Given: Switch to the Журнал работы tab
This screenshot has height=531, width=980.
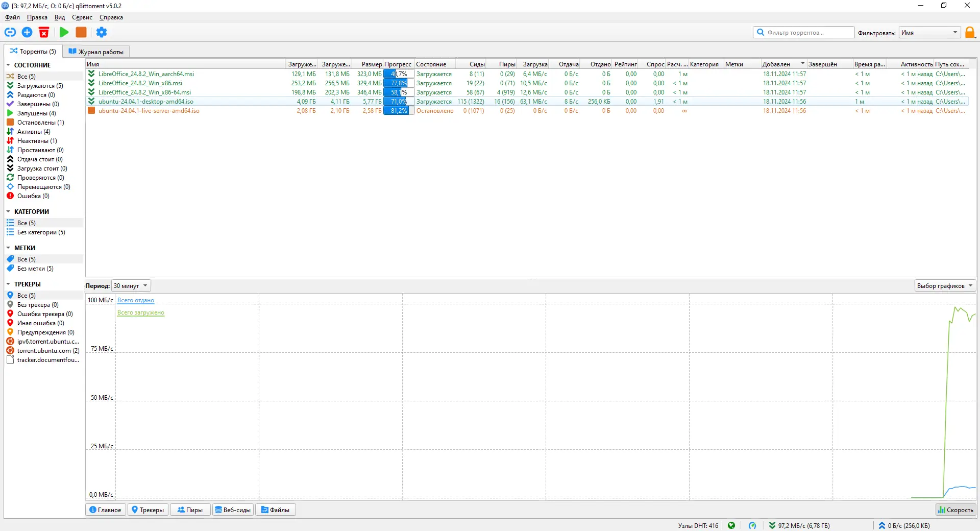Looking at the screenshot, I should coord(96,52).
